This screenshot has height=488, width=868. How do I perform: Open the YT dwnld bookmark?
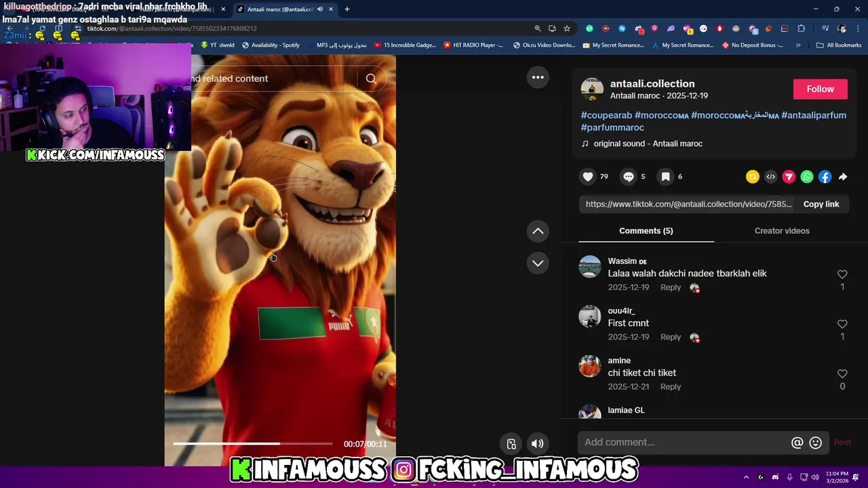click(x=217, y=45)
